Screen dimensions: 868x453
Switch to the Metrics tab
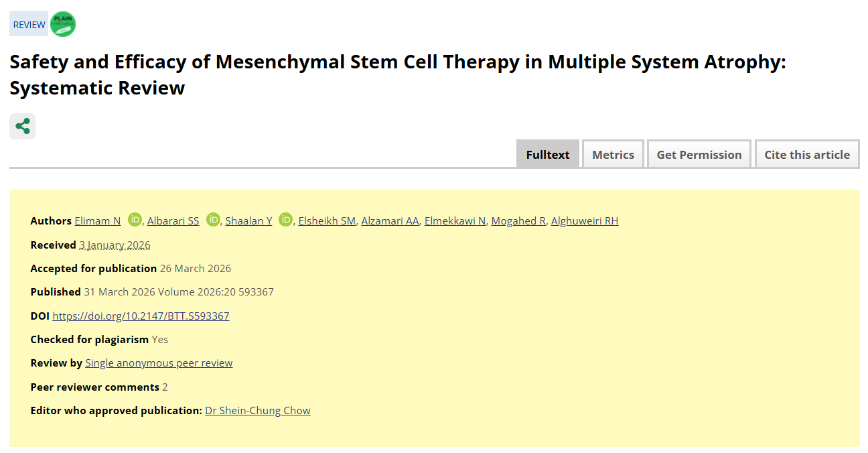pos(613,154)
